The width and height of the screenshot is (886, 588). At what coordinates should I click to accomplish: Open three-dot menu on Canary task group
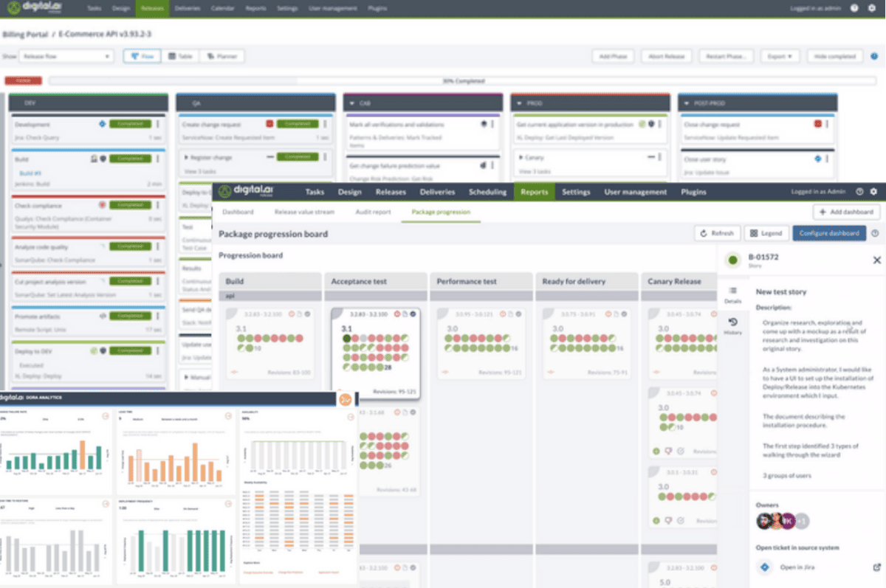point(661,157)
